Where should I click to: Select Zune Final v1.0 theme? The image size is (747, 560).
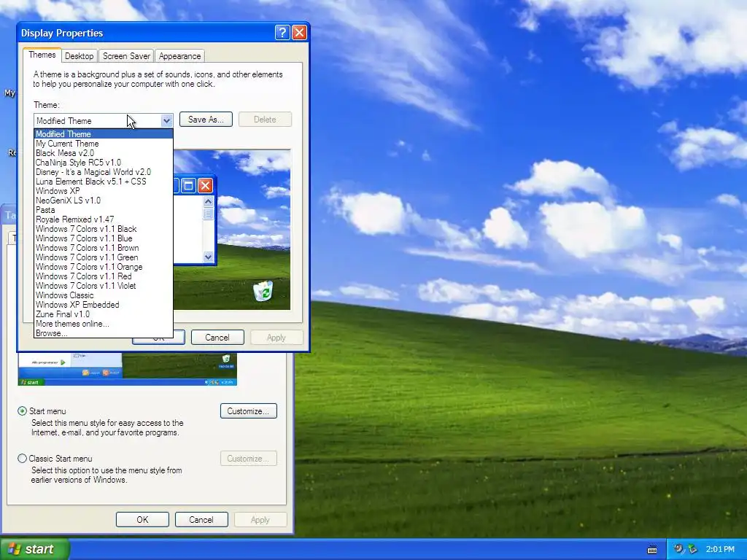click(x=104, y=314)
